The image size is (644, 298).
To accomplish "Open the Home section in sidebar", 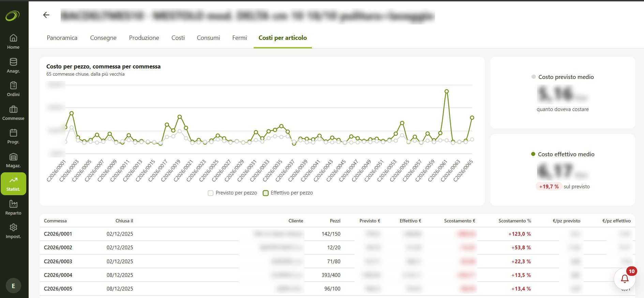I will point(13,42).
